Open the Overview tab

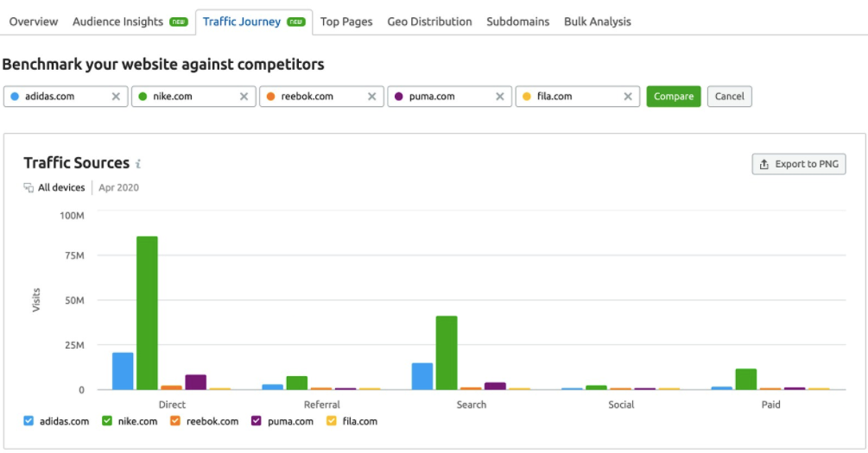[33, 22]
